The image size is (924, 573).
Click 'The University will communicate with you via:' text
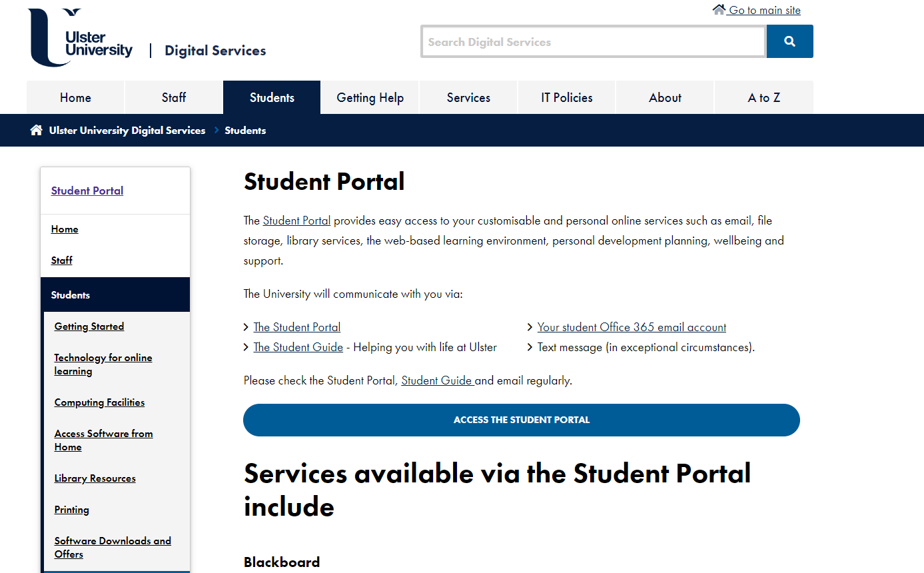[353, 294]
